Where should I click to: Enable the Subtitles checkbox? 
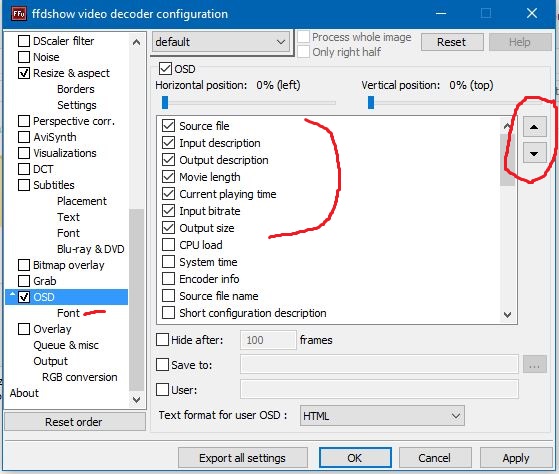point(24,185)
